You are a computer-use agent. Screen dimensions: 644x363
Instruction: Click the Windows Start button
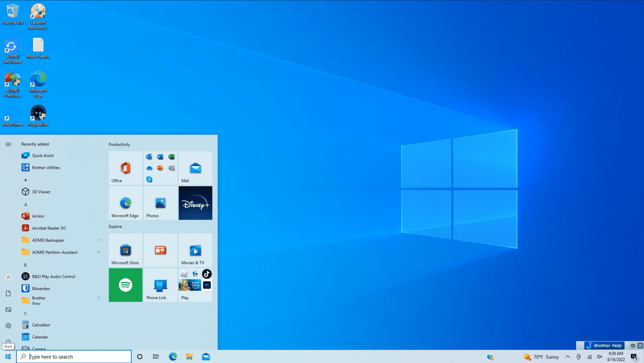8,357
